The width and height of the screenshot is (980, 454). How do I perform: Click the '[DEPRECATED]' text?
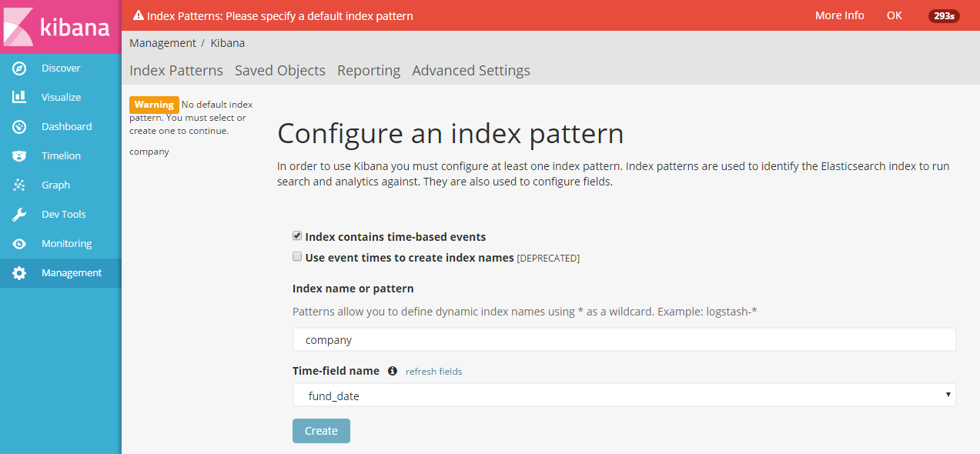[548, 259]
